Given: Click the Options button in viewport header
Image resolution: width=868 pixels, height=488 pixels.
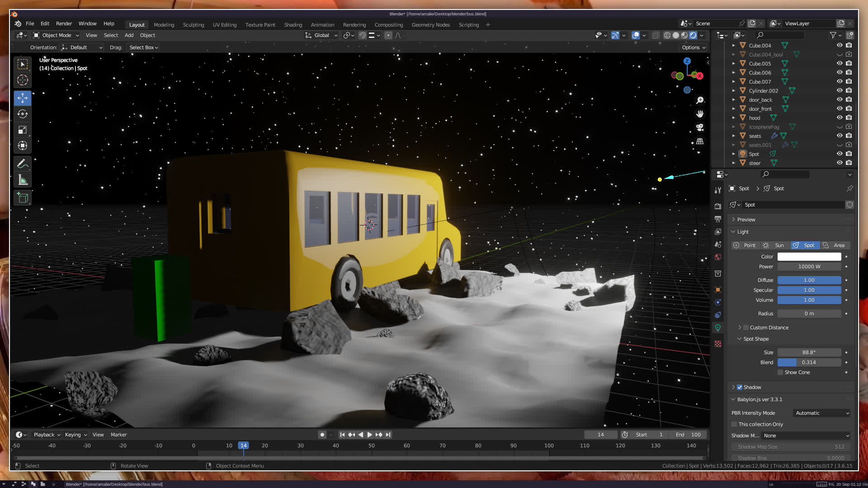Looking at the screenshot, I should [x=693, y=47].
